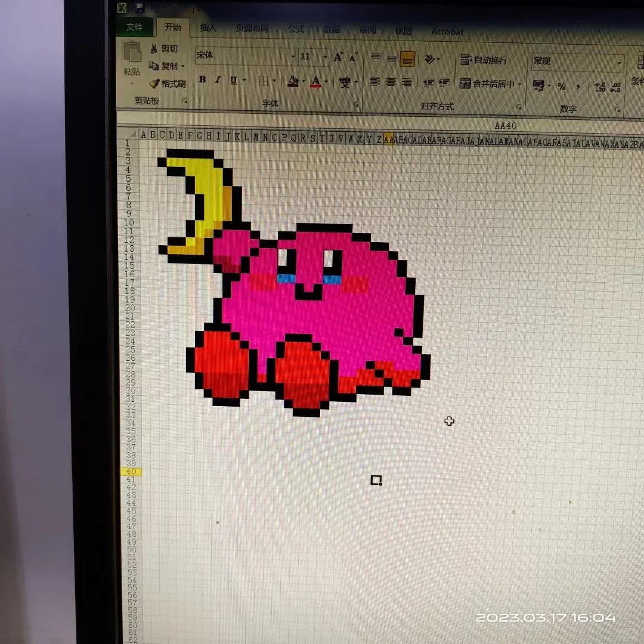The width and height of the screenshot is (644, 644).
Task: Select the column Z header
Action: point(379,139)
